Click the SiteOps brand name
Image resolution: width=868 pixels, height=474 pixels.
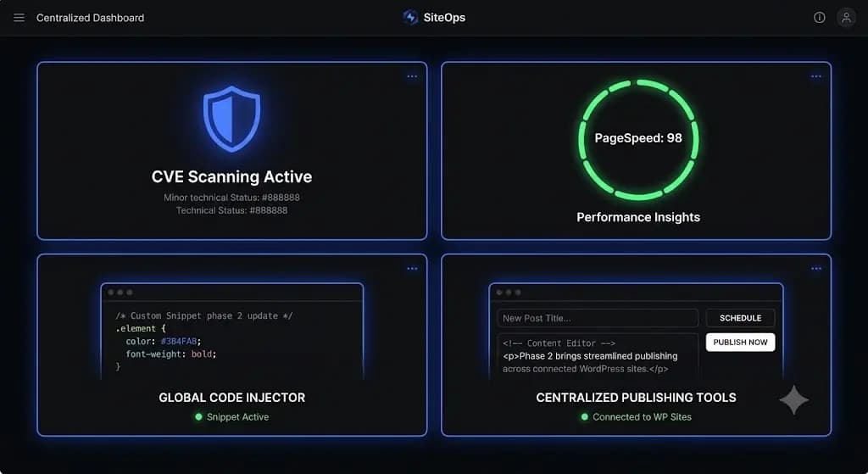coord(444,18)
